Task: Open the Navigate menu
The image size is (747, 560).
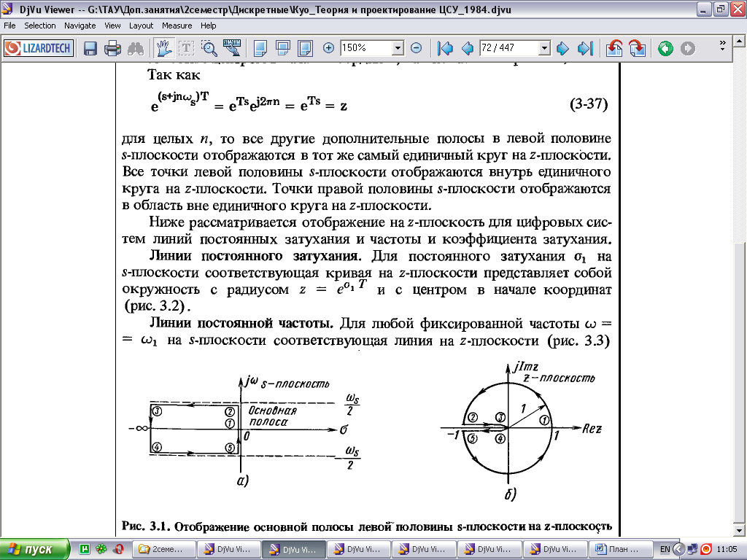Action: pyautogui.click(x=80, y=26)
